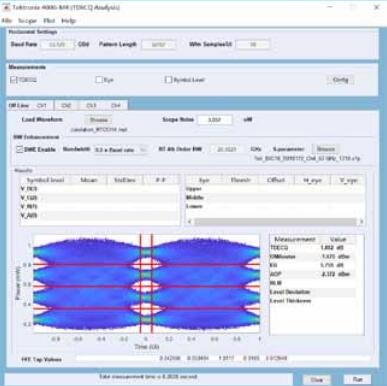The width and height of the screenshot is (387, 386).
Task: Open the Plot menu
Action: (49, 21)
